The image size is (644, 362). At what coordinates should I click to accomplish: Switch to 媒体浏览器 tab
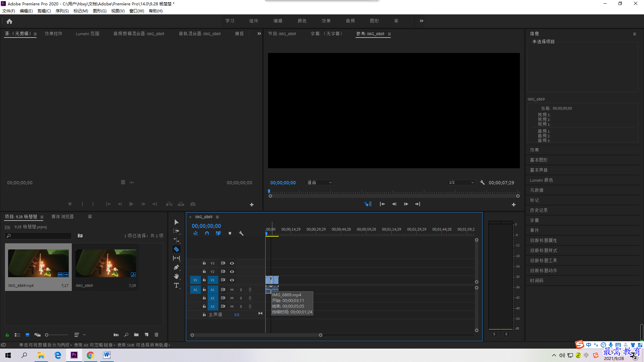[x=62, y=217]
